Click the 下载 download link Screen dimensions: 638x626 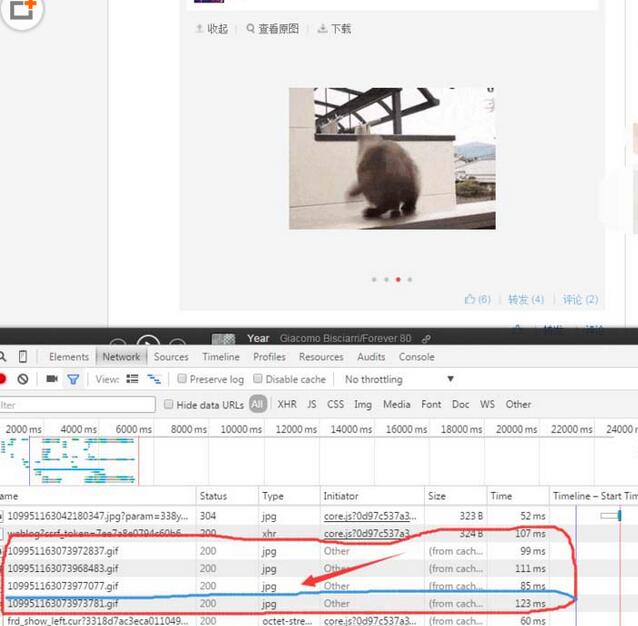click(335, 29)
